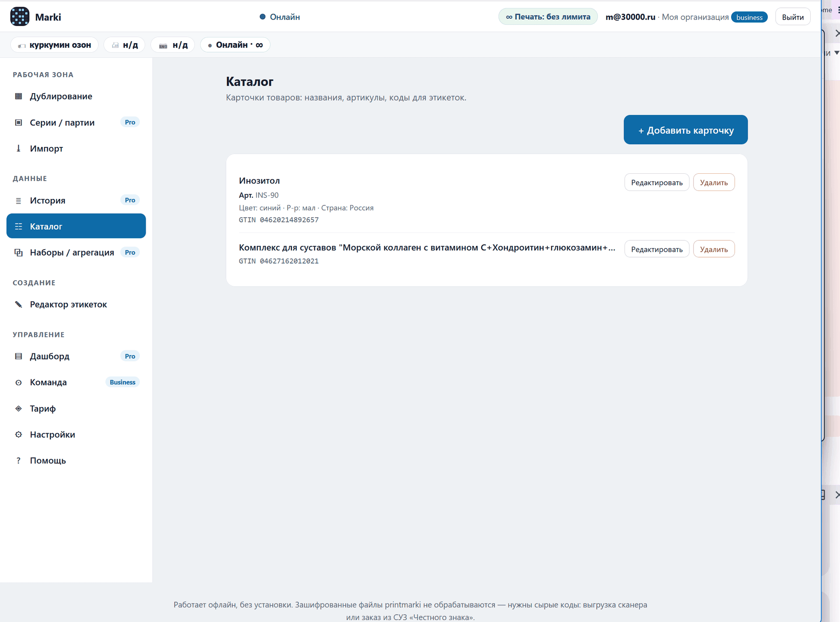Click the Дашборд sidebar icon

click(x=18, y=356)
